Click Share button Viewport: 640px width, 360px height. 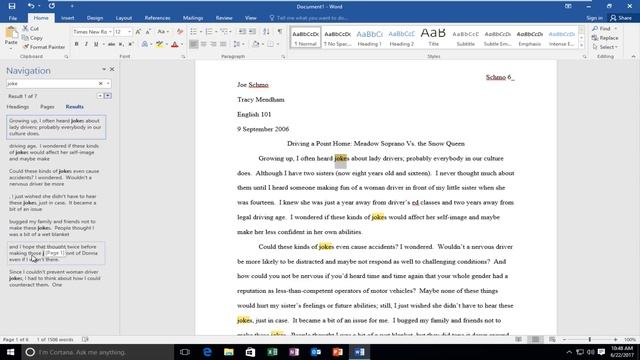[621, 18]
